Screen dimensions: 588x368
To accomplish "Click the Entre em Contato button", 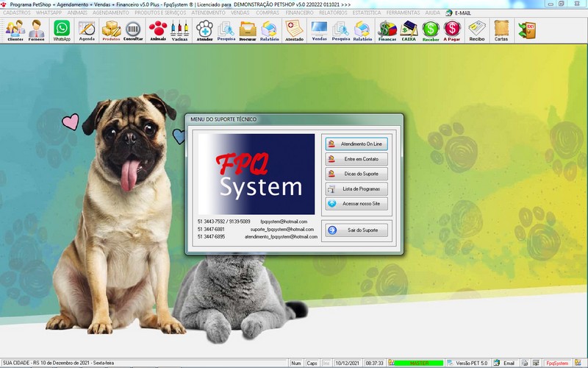I will coord(356,159).
